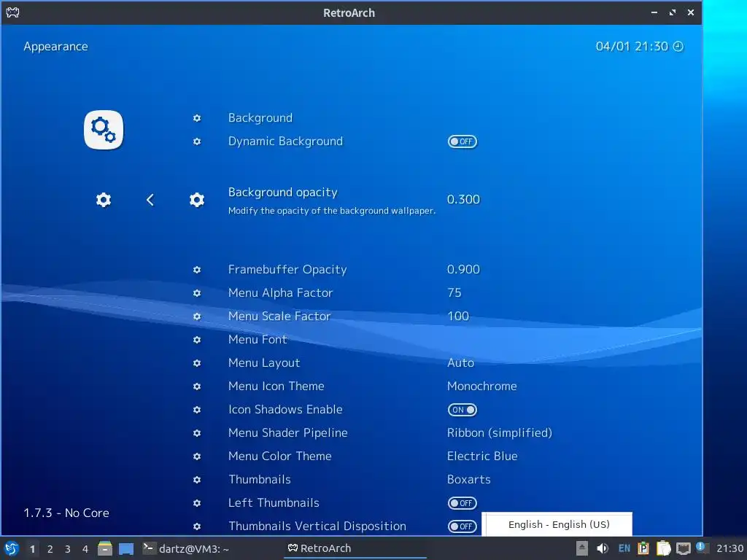Switch to workspace 4 in the taskbar

tap(85, 549)
